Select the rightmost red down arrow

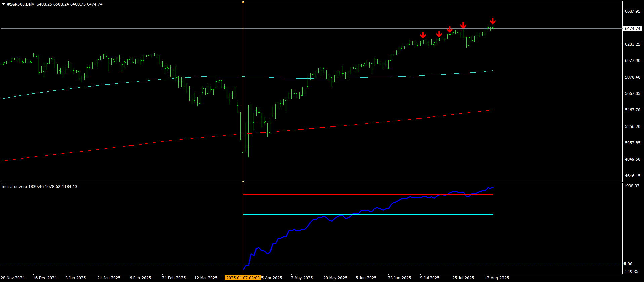click(492, 21)
